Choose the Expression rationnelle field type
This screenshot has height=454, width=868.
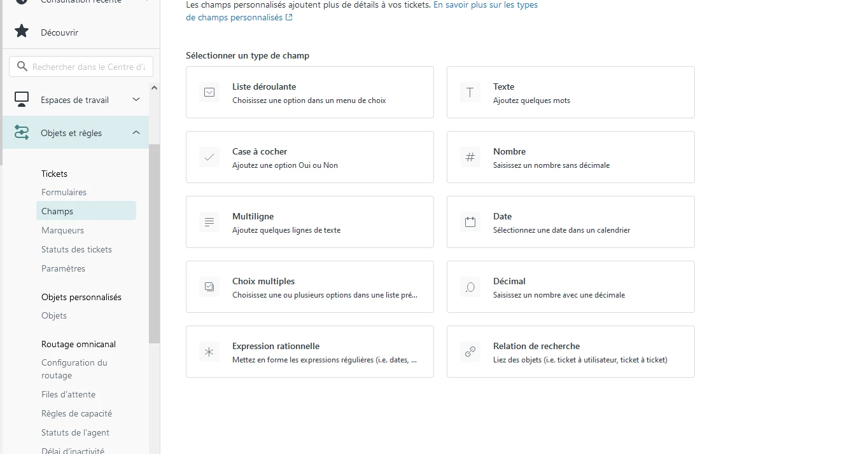(x=310, y=352)
